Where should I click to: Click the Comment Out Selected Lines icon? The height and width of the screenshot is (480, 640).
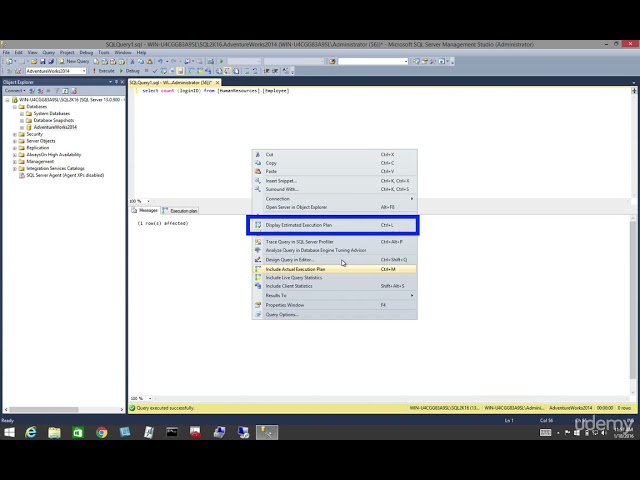click(x=247, y=71)
